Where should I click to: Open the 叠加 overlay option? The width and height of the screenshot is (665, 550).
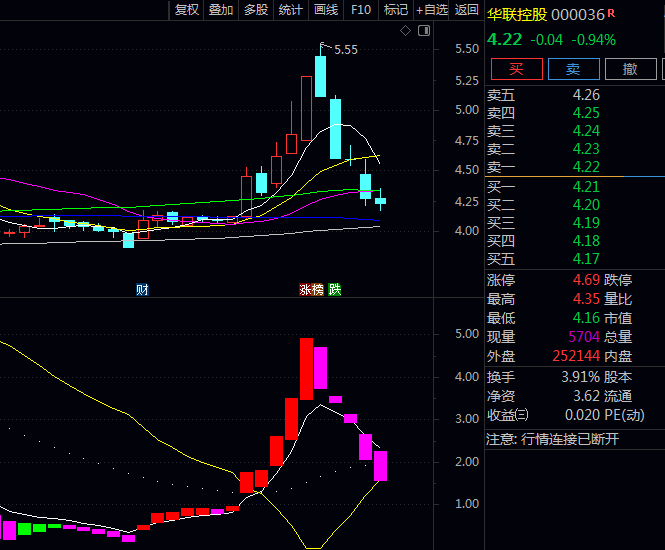point(221,10)
